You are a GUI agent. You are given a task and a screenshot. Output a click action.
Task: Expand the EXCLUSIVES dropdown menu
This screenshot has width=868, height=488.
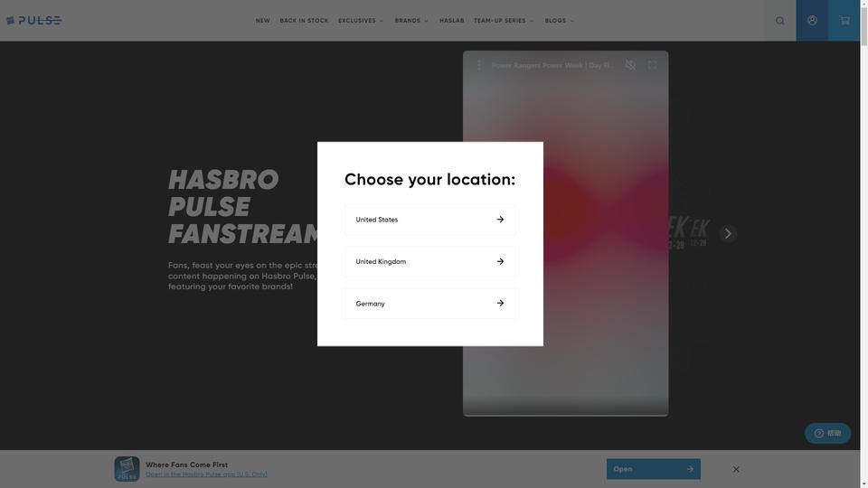tap(361, 21)
